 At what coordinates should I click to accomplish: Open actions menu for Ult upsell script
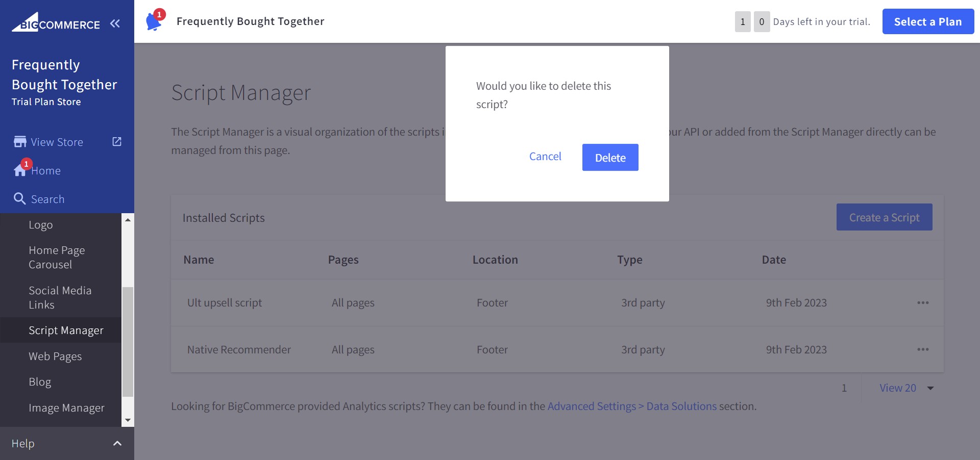[x=923, y=303]
